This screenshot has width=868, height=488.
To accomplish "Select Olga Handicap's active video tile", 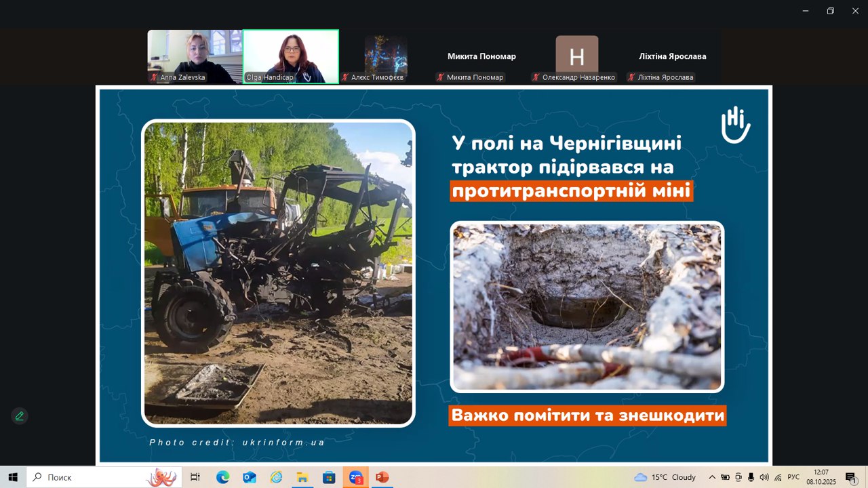I will [x=291, y=56].
